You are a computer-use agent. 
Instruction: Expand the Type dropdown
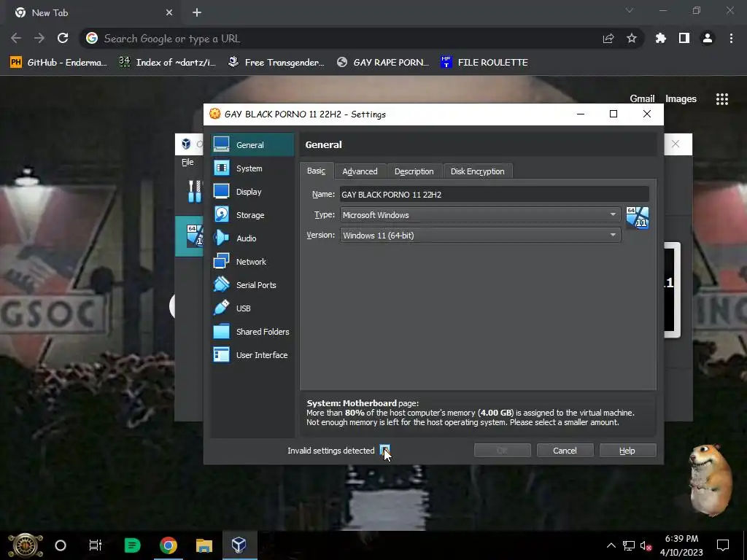(480, 215)
